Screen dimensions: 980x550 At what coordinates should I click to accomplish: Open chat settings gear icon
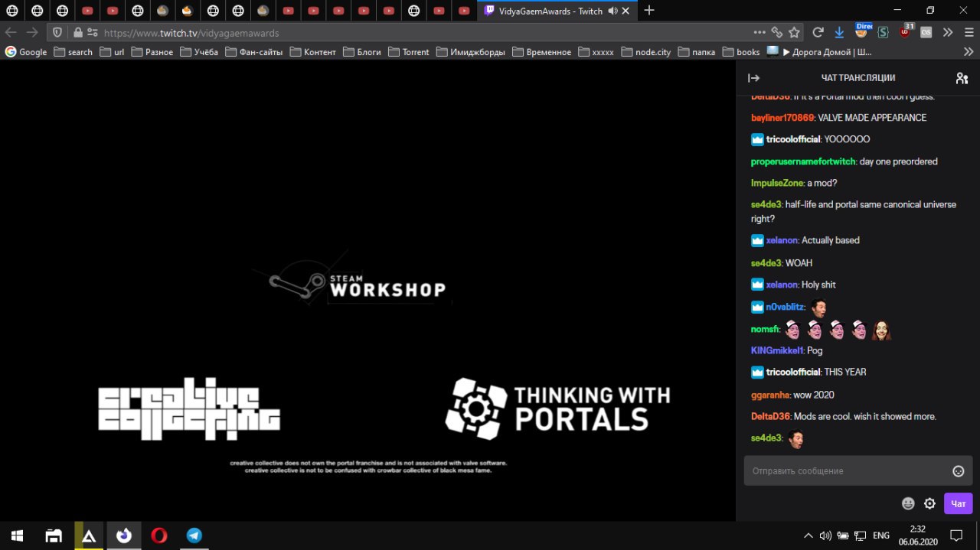[x=929, y=503]
